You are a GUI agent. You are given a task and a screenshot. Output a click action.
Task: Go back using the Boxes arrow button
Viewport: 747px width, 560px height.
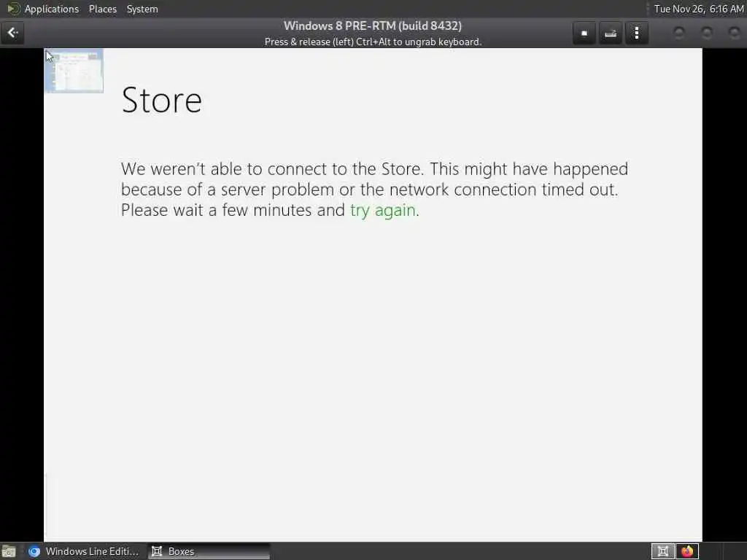pos(12,33)
